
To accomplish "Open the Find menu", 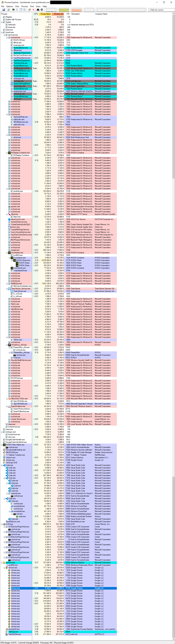I will [32, 6].
